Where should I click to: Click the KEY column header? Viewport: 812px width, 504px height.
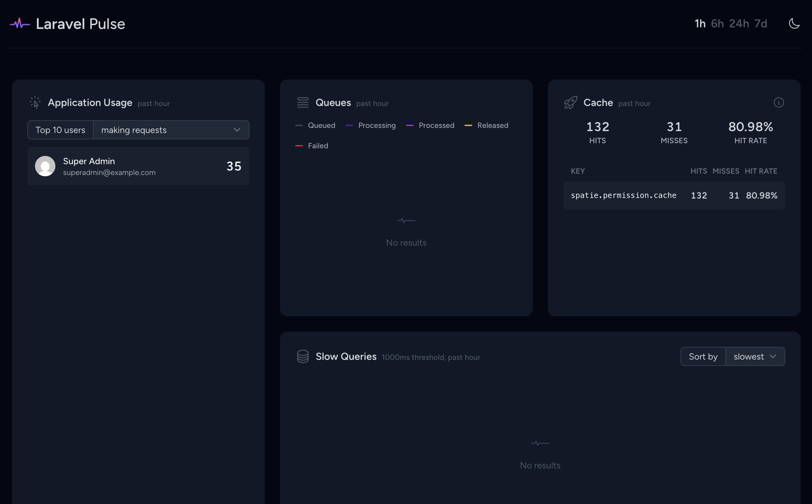coord(578,171)
